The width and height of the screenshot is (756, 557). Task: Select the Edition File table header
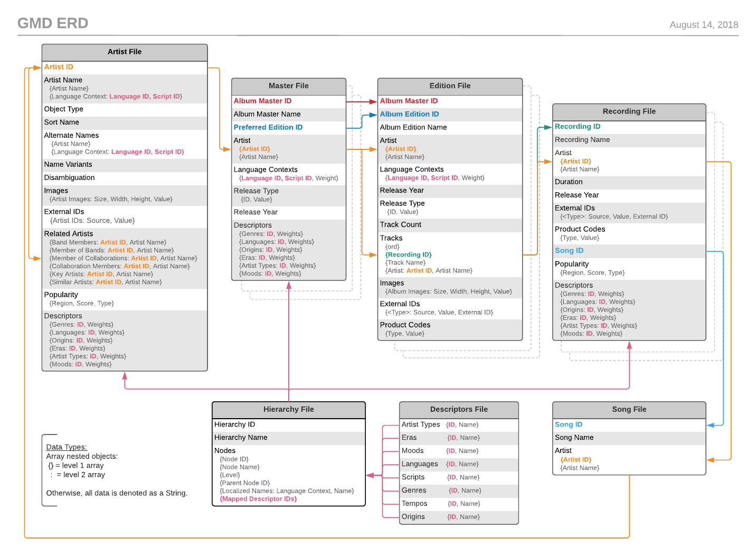tap(450, 86)
